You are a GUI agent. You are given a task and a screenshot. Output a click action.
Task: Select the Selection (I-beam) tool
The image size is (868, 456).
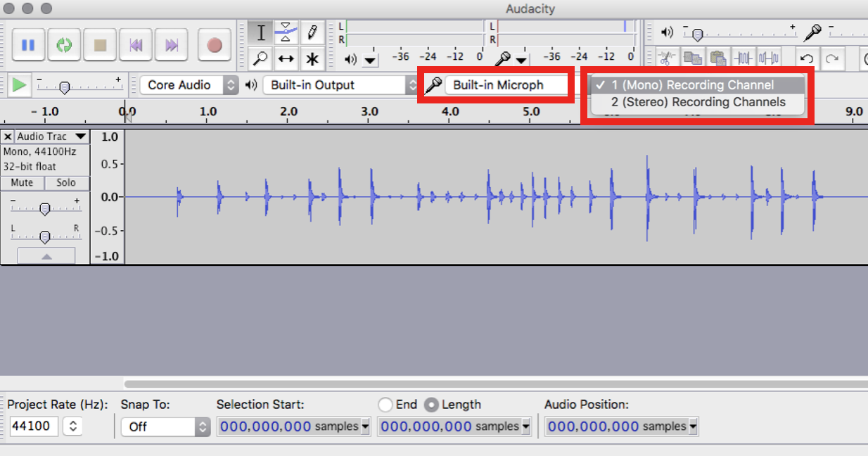pos(261,32)
